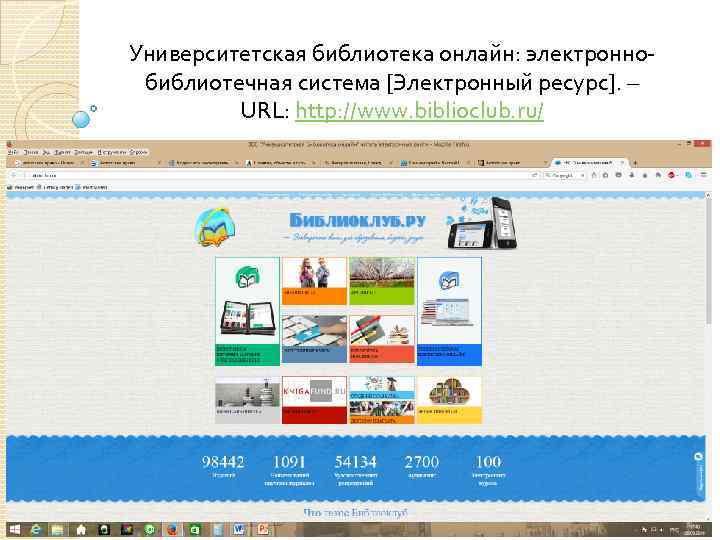
Task: Open a new browser tab with the plus button
Action: (635, 163)
